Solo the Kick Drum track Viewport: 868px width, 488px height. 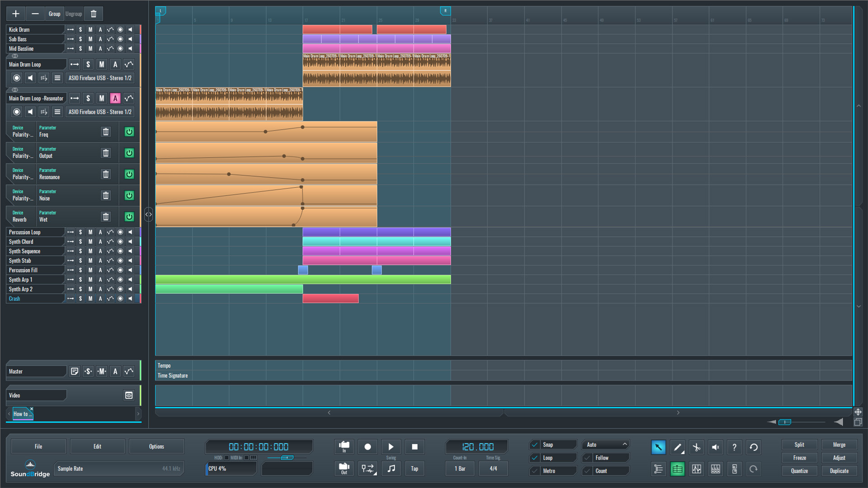coord(80,29)
